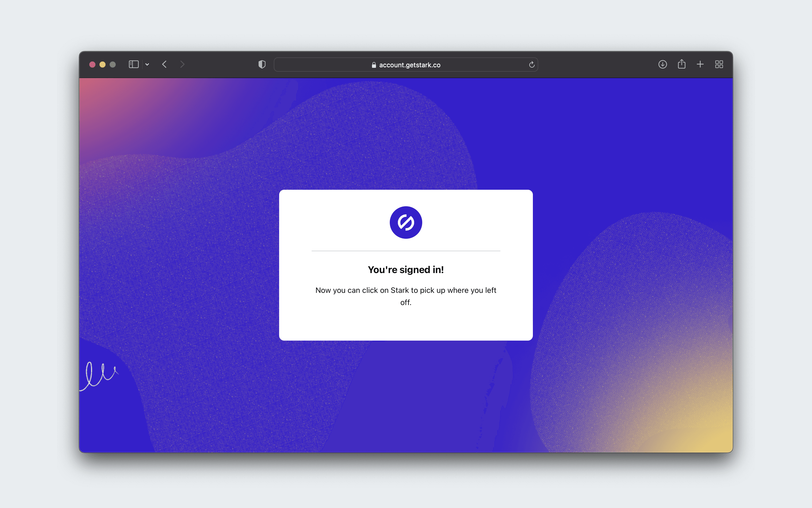This screenshot has height=508, width=812.
Task: Open a new tab with the plus icon
Action: point(700,65)
